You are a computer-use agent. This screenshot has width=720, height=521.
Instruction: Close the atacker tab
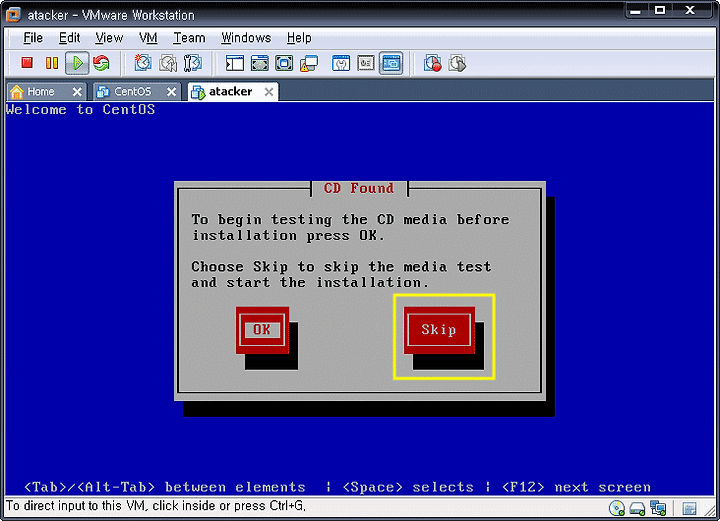pos(269,92)
